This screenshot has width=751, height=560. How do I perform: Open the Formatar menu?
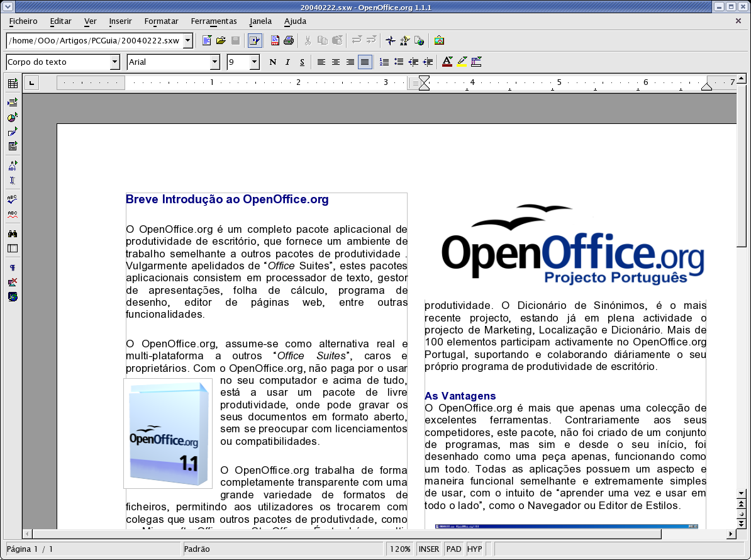tap(161, 21)
